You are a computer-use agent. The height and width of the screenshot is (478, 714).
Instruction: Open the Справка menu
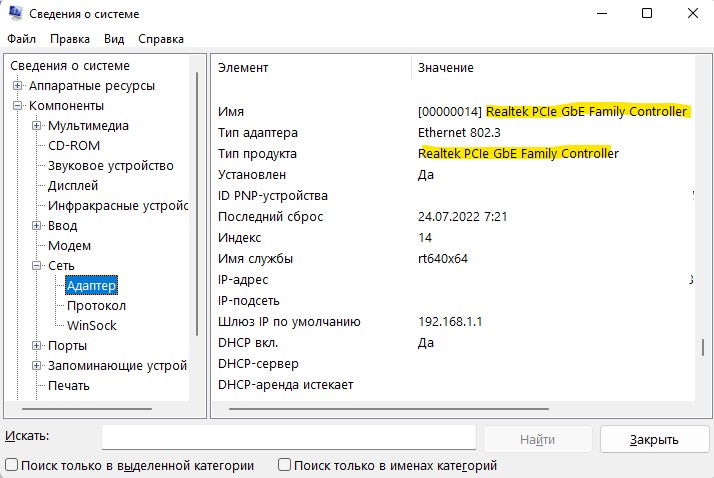coord(161,39)
